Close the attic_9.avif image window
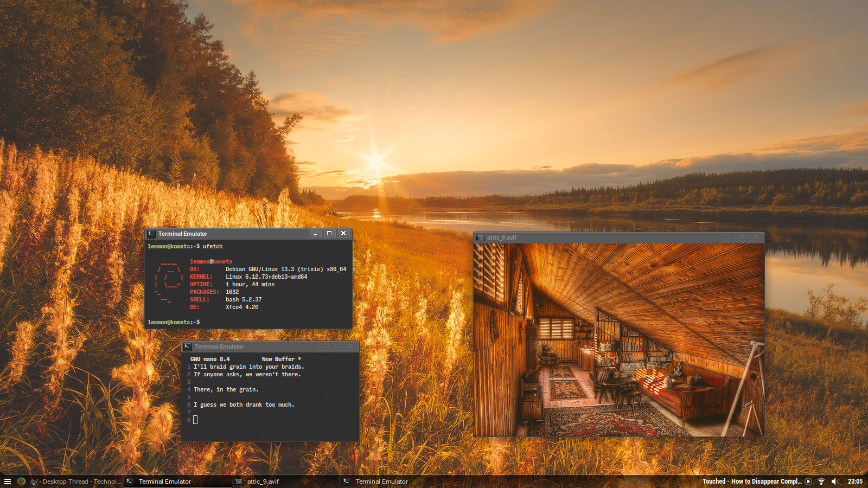 point(756,237)
